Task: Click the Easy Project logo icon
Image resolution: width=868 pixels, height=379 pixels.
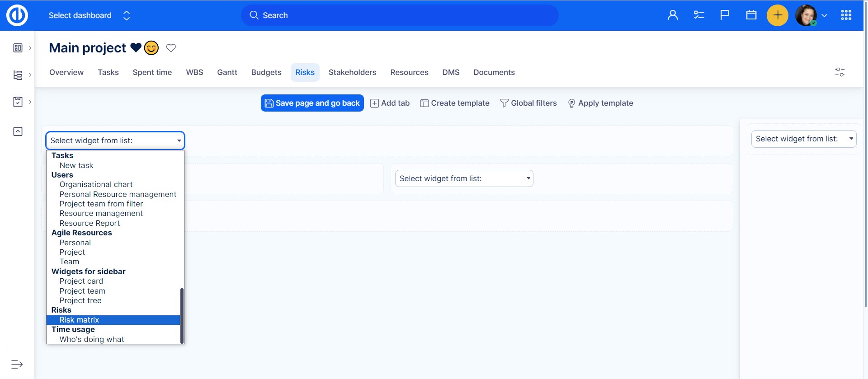Action: (x=17, y=15)
